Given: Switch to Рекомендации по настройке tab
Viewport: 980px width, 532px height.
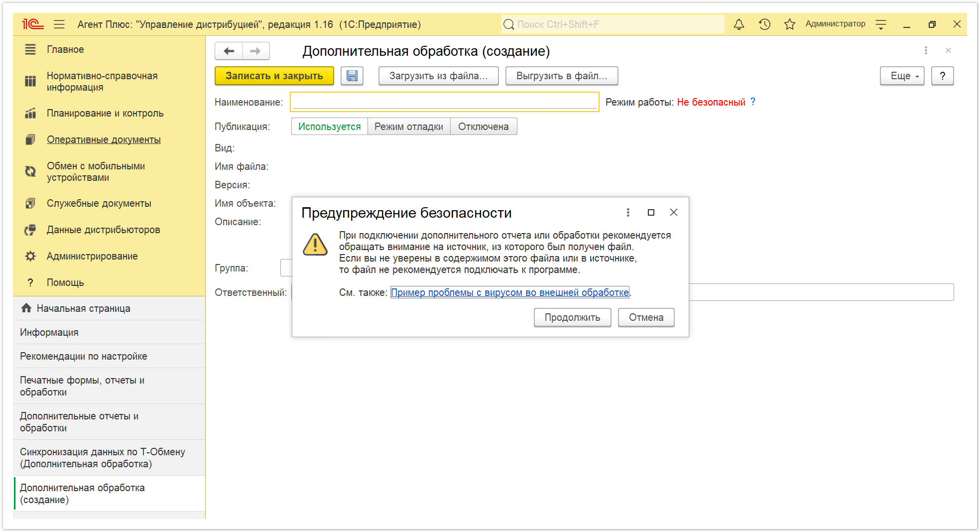Looking at the screenshot, I should (x=109, y=356).
